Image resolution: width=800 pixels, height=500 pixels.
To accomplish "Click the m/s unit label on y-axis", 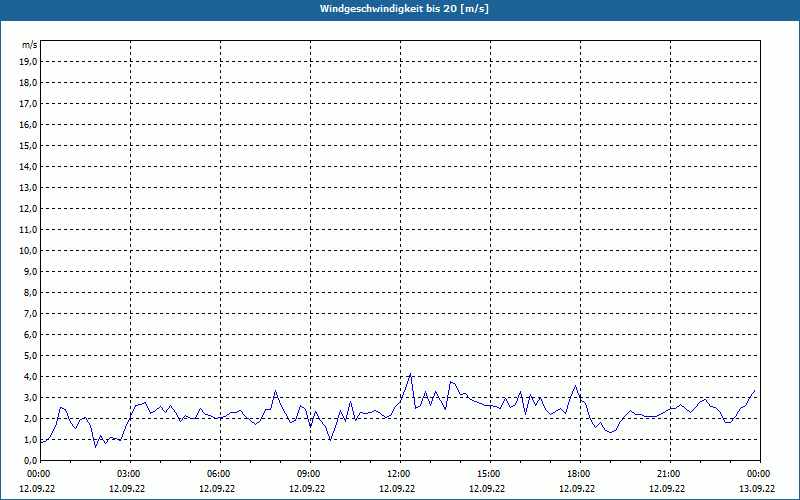I will (x=30, y=45).
